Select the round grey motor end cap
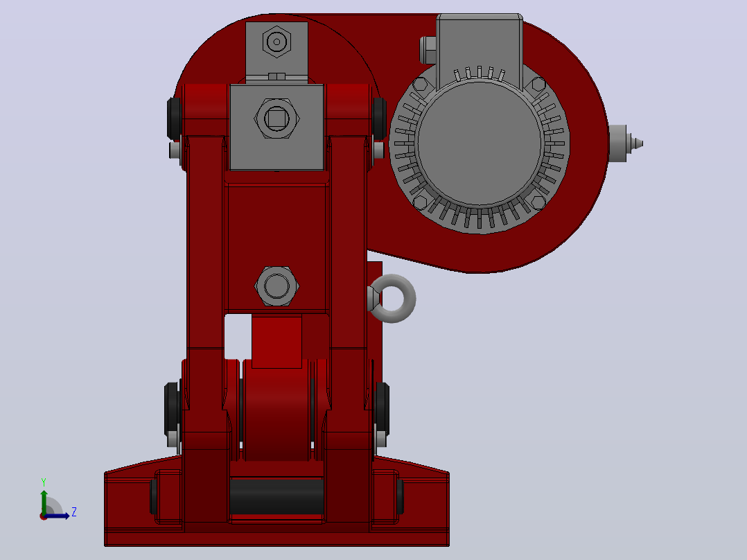Screen dimensions: 747x560 (x=480, y=143)
